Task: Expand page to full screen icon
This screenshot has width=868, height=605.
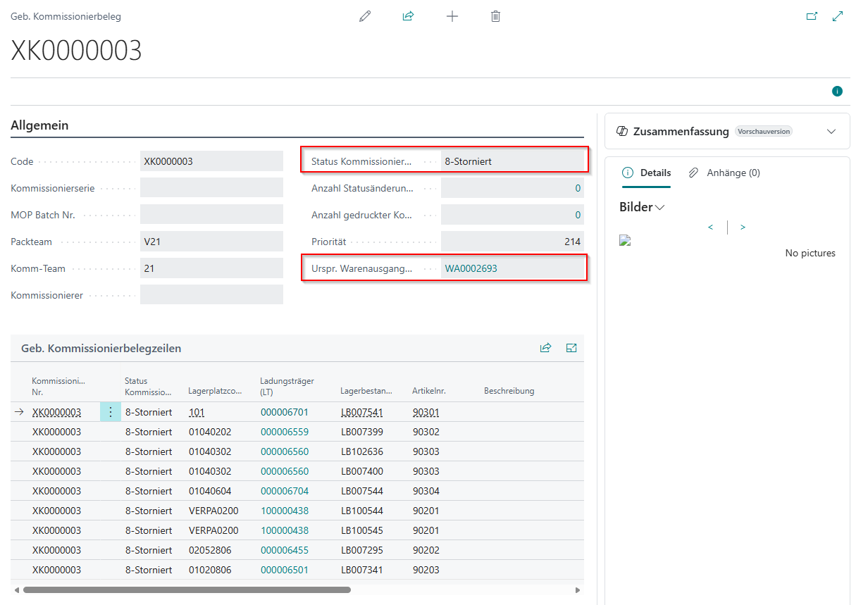Action: pyautogui.click(x=838, y=16)
